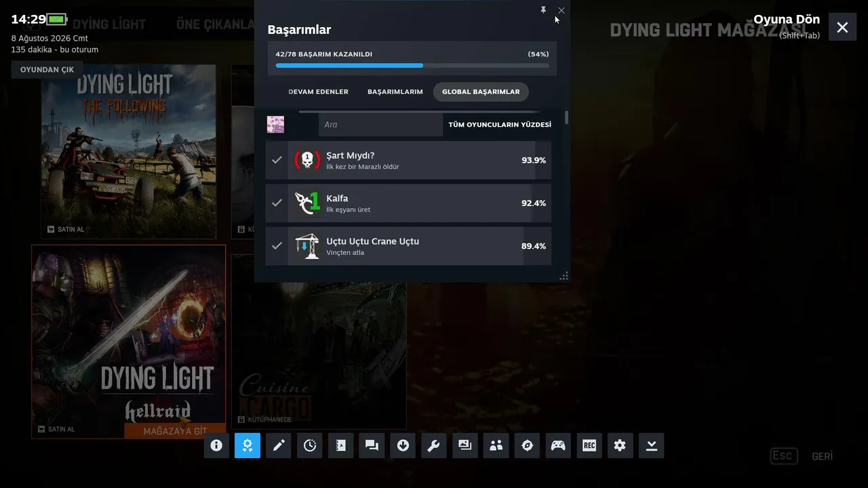The image size is (868, 488).
Task: Close the Başarımlar achievements panel
Action: 561,10
